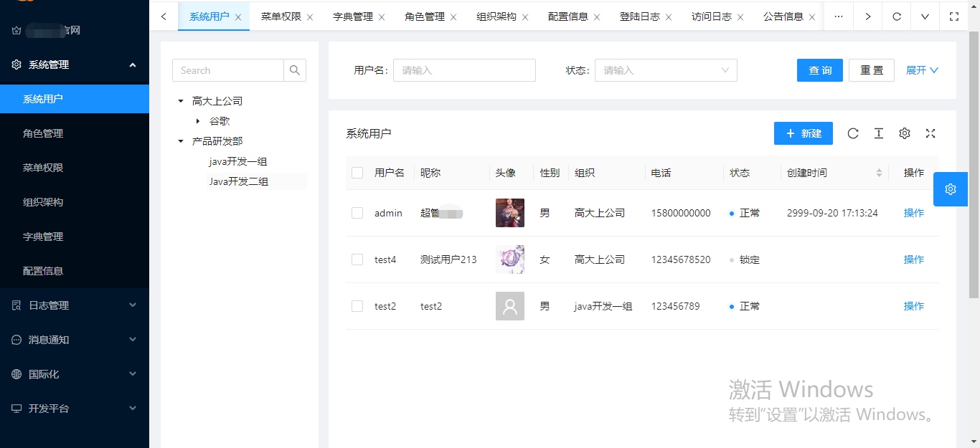Open the column settings gear in table toolbar
The image size is (980, 448).
click(x=904, y=133)
